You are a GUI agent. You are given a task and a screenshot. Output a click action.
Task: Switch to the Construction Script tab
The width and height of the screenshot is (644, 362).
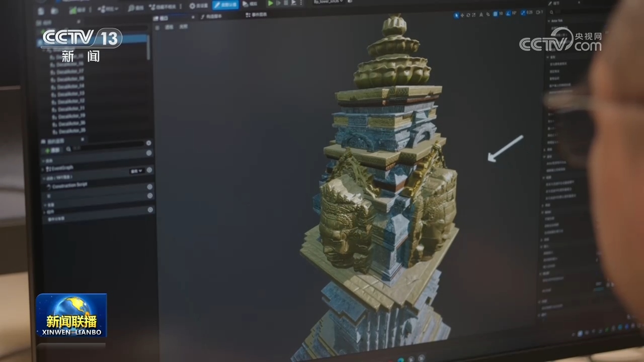(212, 16)
